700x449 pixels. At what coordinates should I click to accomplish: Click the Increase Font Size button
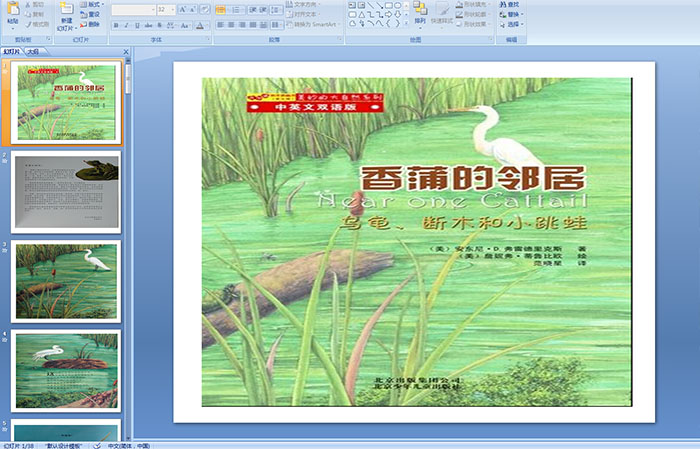coord(183,9)
